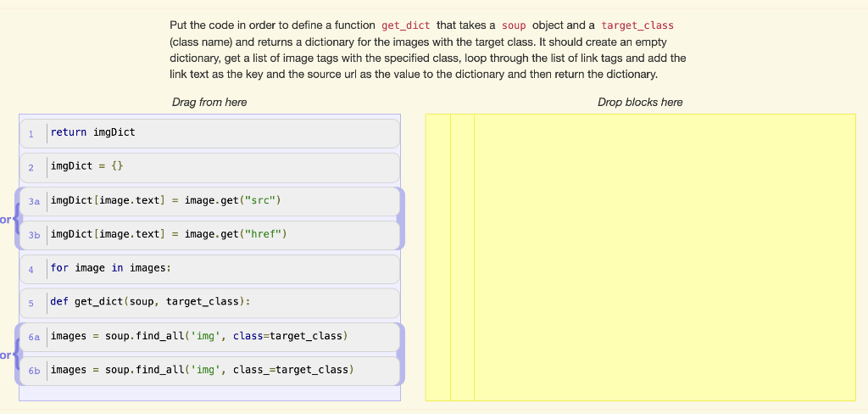Click the 'Drag from here' heading
868x414 pixels.
click(209, 102)
